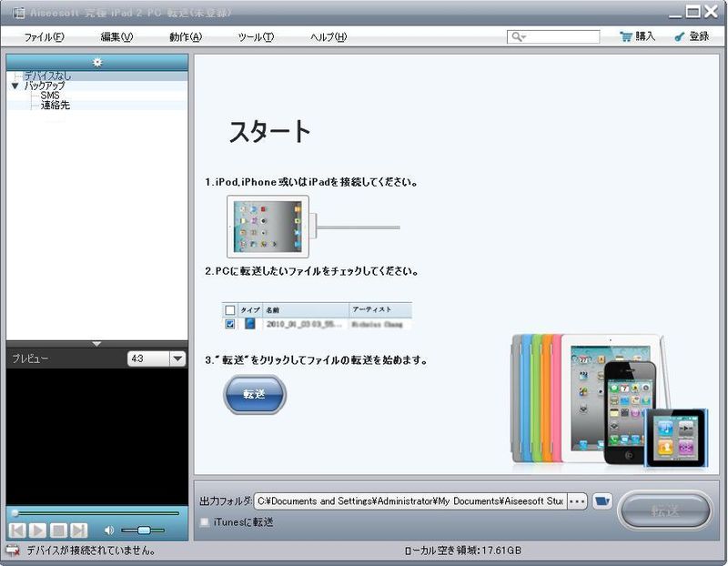Select デバイスなし in the device tree
This screenshot has height=566, width=728.
[x=47, y=76]
